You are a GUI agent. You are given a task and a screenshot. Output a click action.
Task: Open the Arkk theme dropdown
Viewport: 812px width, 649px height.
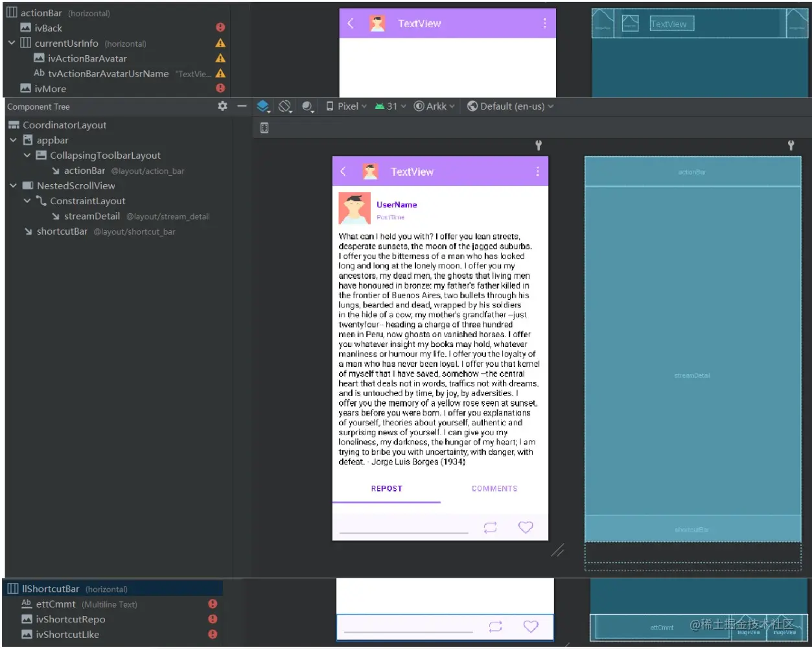click(x=434, y=106)
